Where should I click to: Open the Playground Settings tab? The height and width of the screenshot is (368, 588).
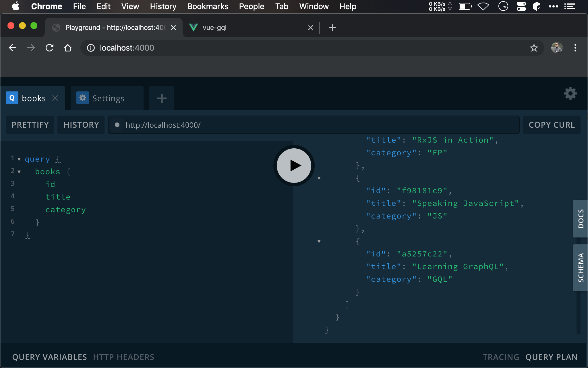point(107,98)
